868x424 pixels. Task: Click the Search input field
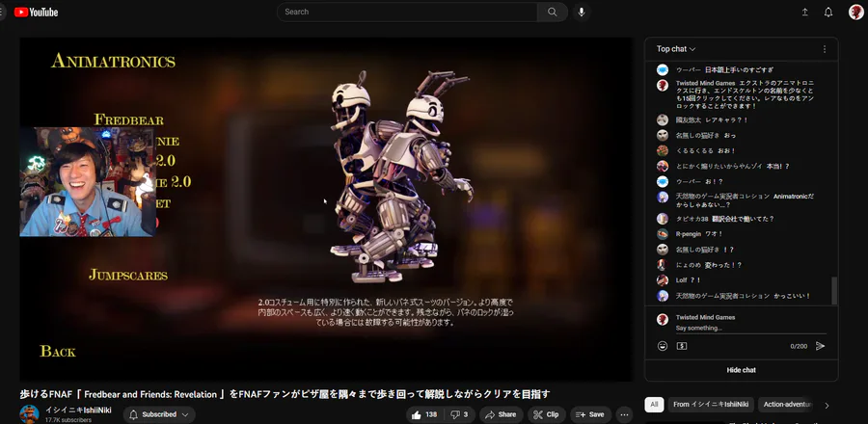pyautogui.click(x=407, y=12)
